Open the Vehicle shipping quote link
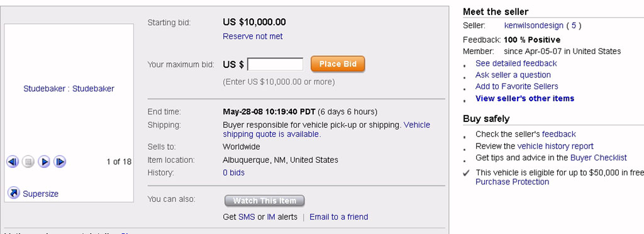Viewport: 644px width, 234px height. point(326,130)
